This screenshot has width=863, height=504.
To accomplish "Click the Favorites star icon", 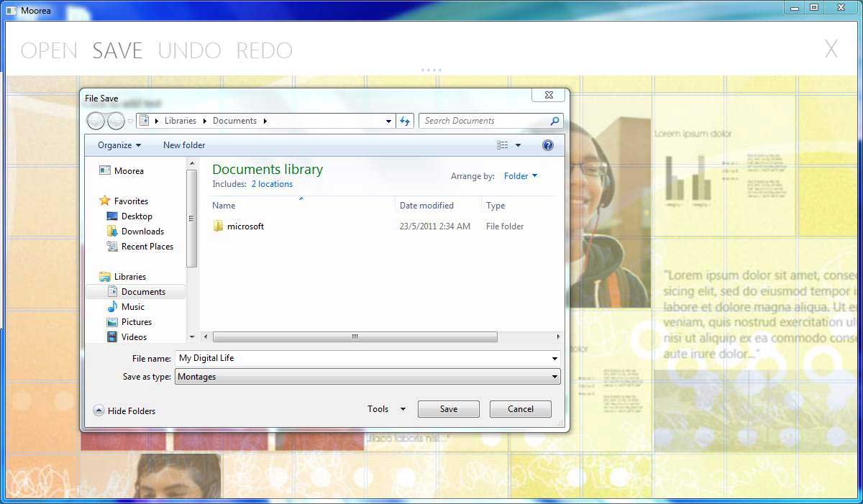I will tap(105, 201).
